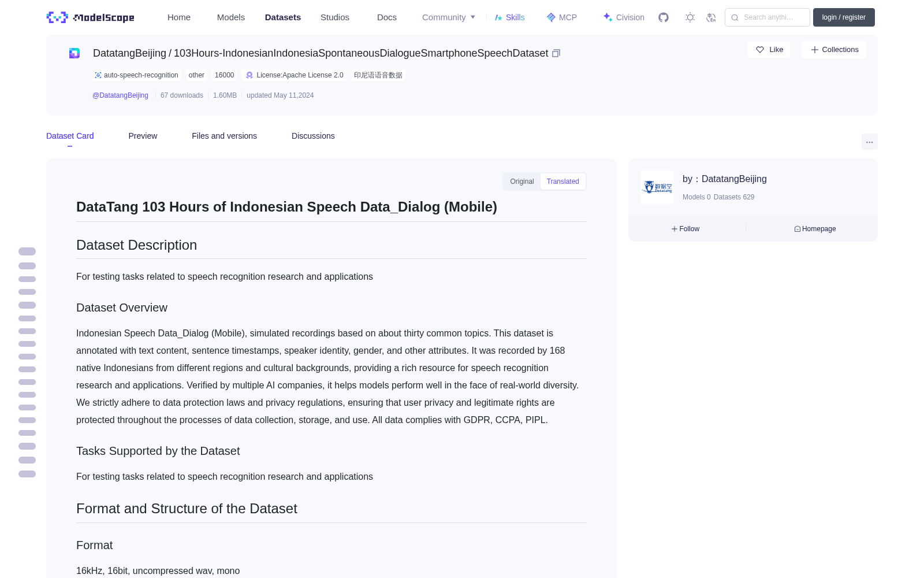Switch site language with translate icon
This screenshot has width=924, height=578.
click(711, 17)
